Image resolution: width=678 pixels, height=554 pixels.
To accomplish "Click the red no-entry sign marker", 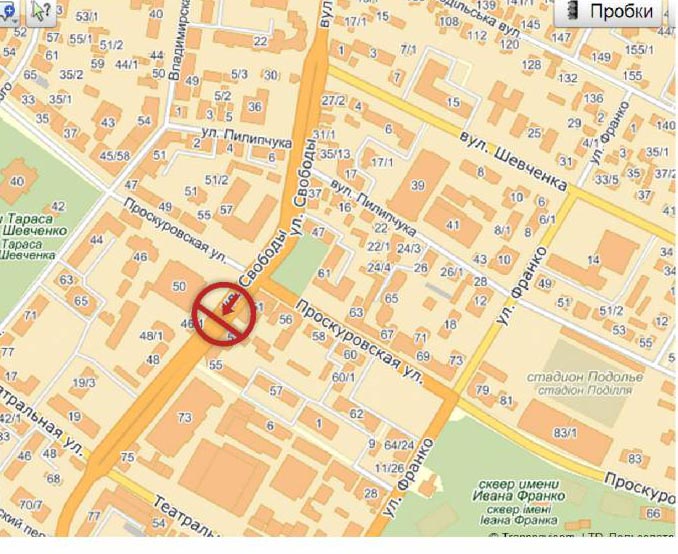I will (224, 314).
